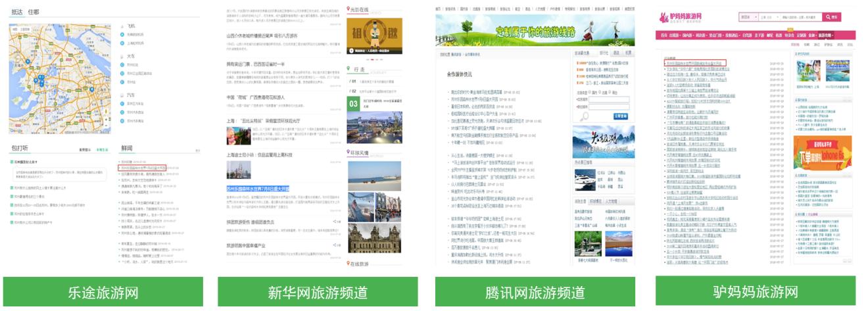Open the highlighted 苏州乐园森林水世界 link in the 鲜闻 list

(x=142, y=168)
